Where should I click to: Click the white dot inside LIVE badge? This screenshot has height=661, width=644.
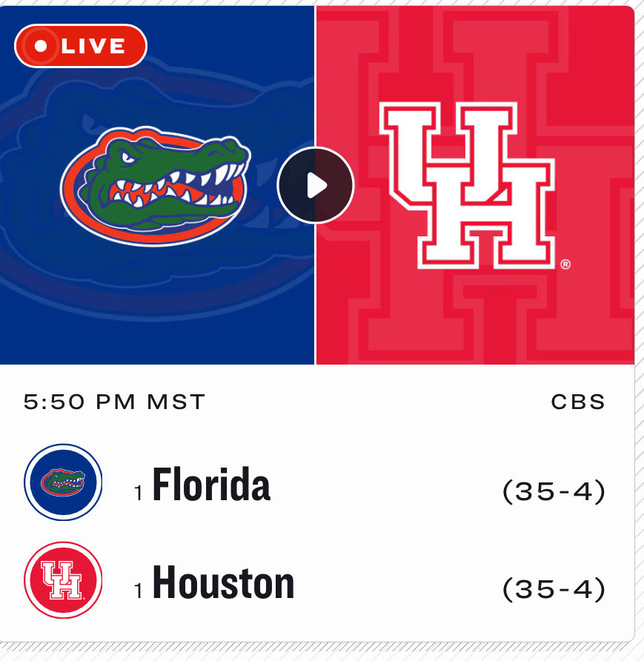coord(41,46)
